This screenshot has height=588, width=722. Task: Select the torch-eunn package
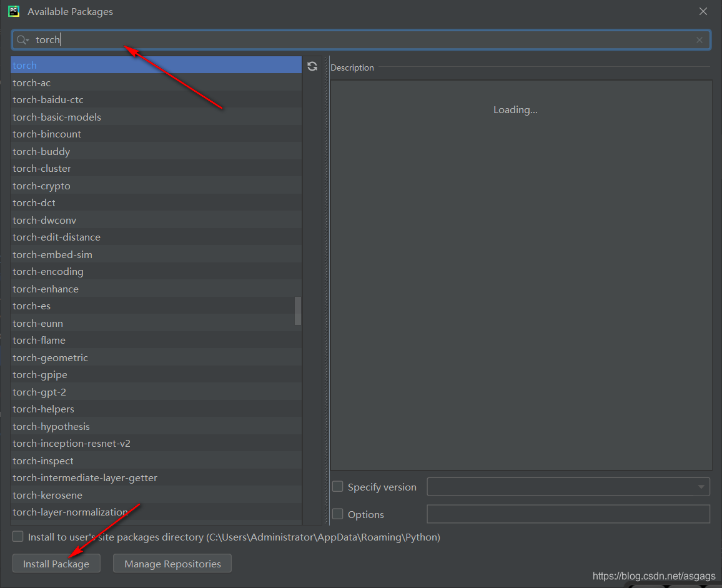tap(156, 323)
